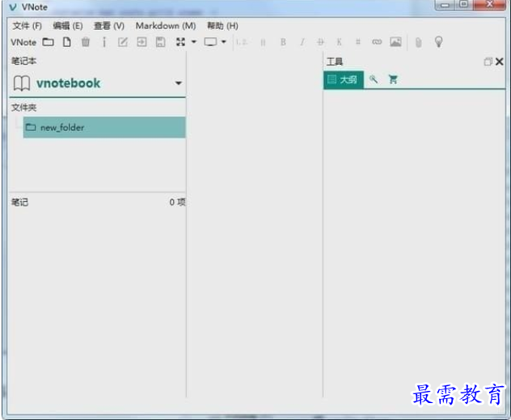Open the 帮助 (H) menu
The width and height of the screenshot is (511, 420).
tap(222, 26)
